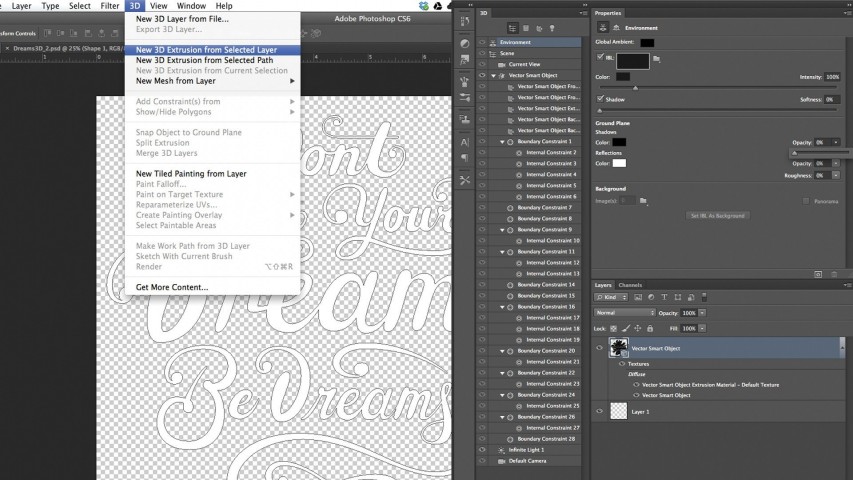Filter 3D panel by materials

(x=539, y=28)
